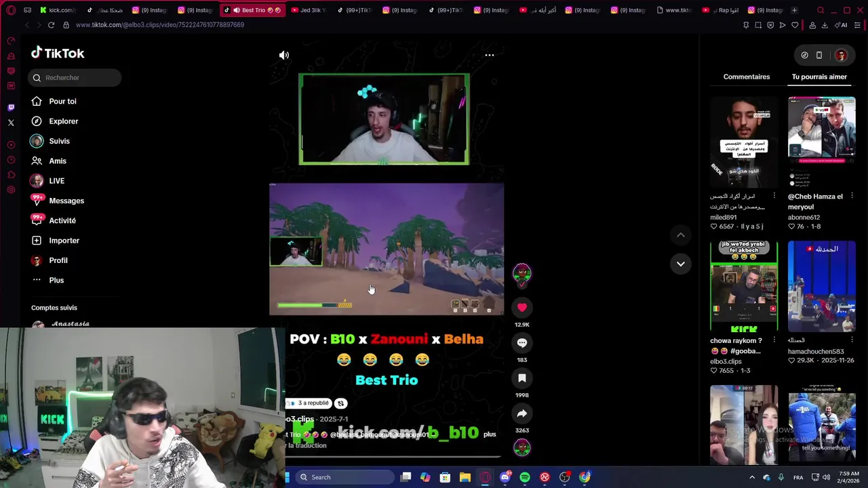868x488 pixels.
Task: Mute the TikTok video volume icon
Action: tap(284, 55)
